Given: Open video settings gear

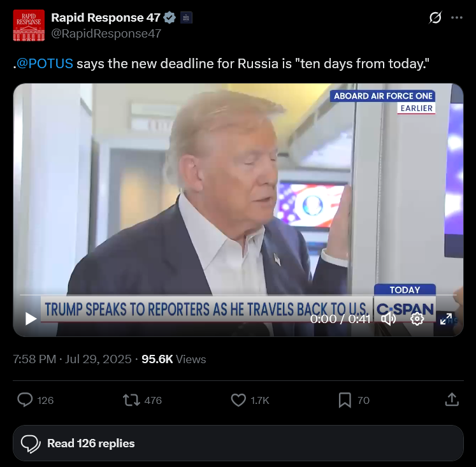Looking at the screenshot, I should [x=417, y=319].
